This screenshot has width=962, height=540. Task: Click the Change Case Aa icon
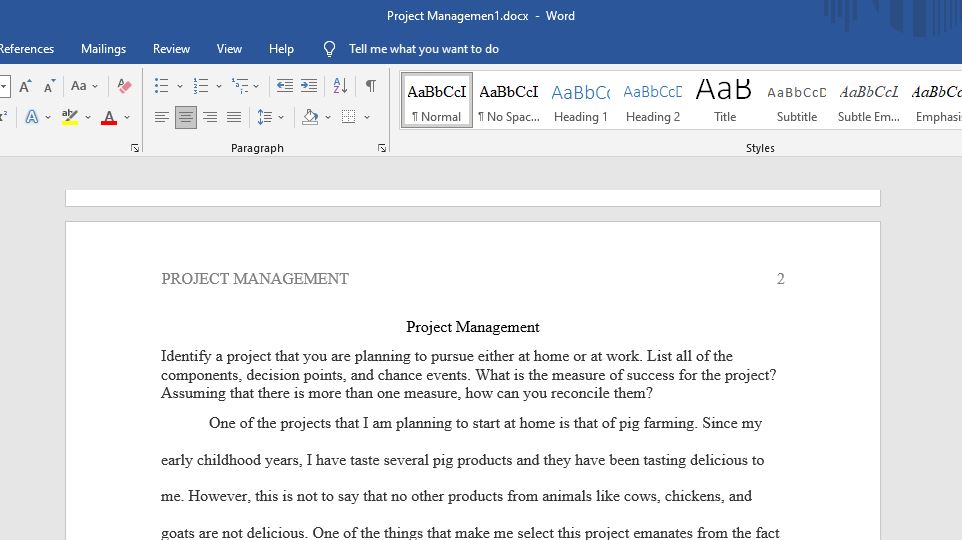[x=79, y=86]
